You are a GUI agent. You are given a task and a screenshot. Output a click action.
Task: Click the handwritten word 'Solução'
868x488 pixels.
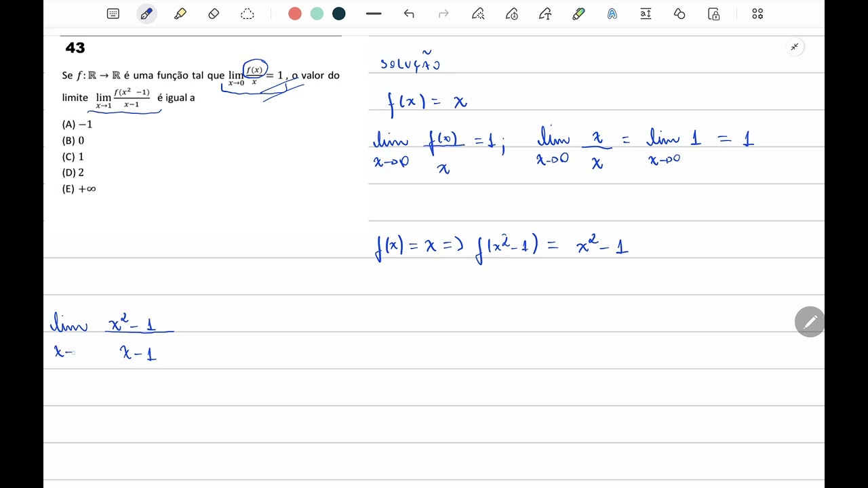pos(410,61)
